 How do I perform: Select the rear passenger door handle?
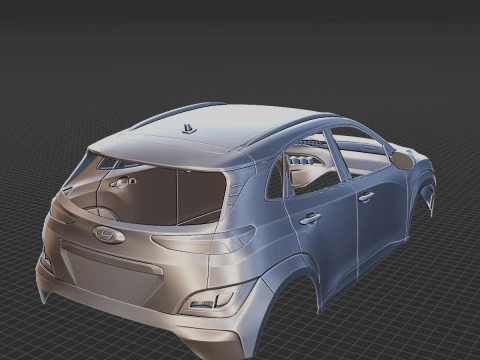[x=310, y=218]
